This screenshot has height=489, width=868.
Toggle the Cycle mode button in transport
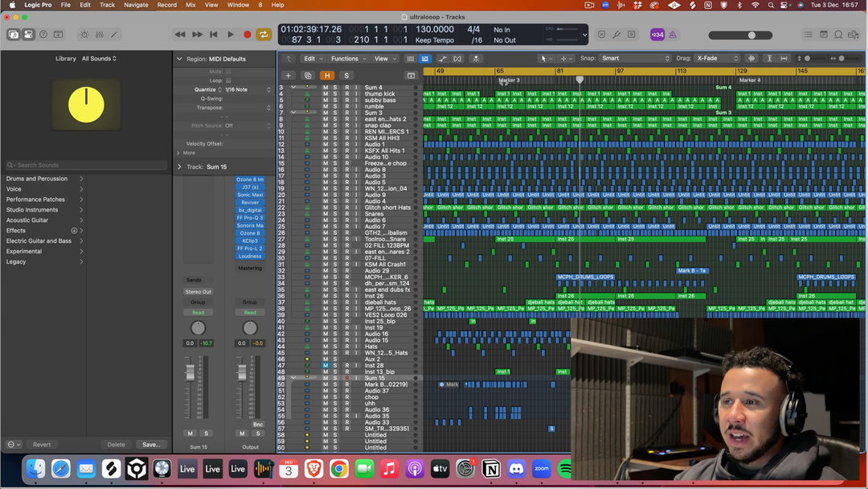264,35
